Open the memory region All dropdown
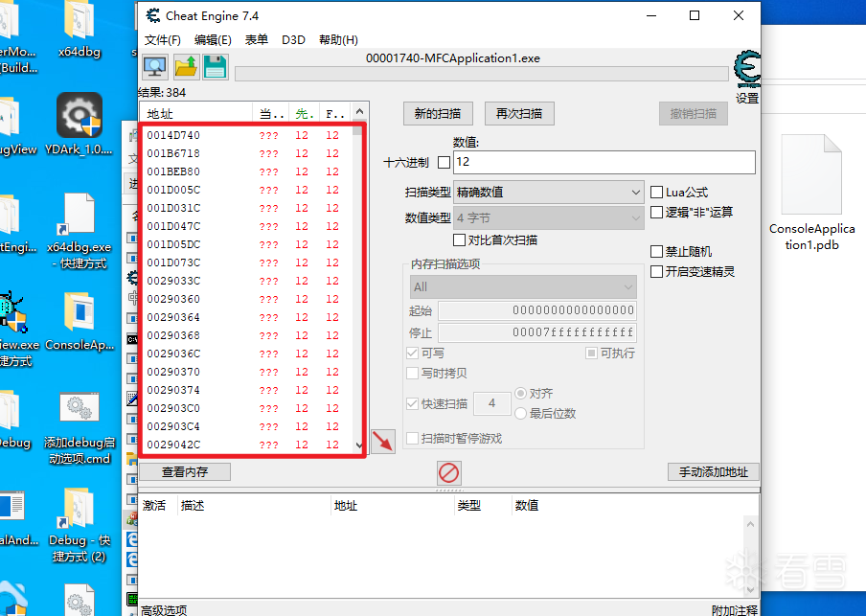Viewport: 866px width, 616px height. pyautogui.click(x=523, y=287)
